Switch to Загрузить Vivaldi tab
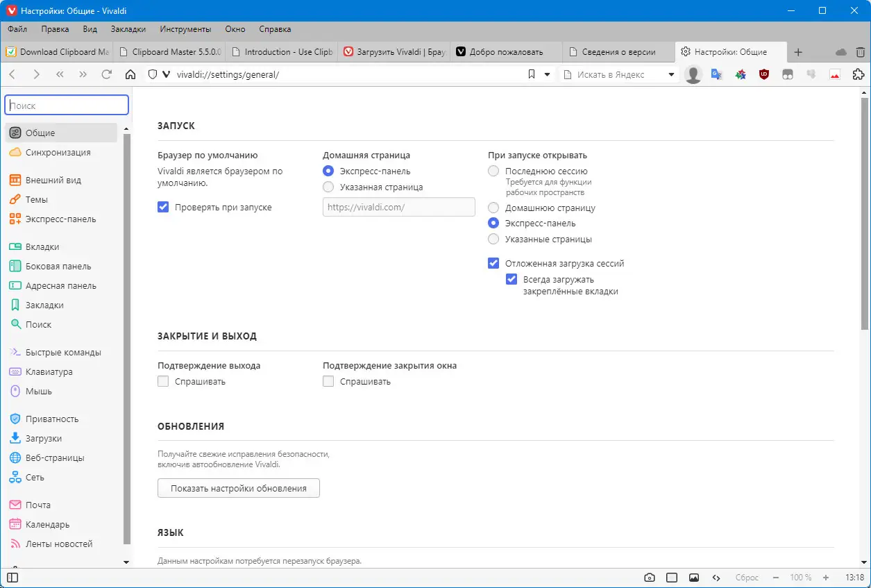This screenshot has height=588, width=871. [x=394, y=52]
